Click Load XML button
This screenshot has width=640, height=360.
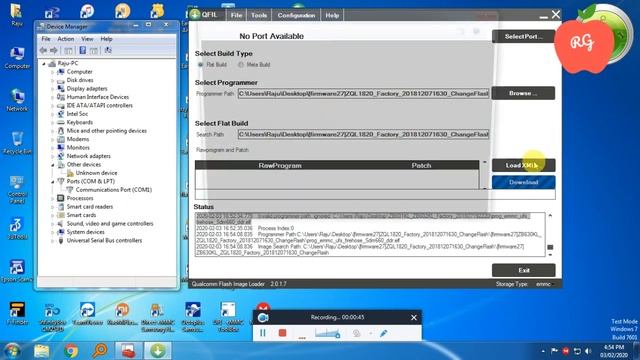[x=523, y=165]
